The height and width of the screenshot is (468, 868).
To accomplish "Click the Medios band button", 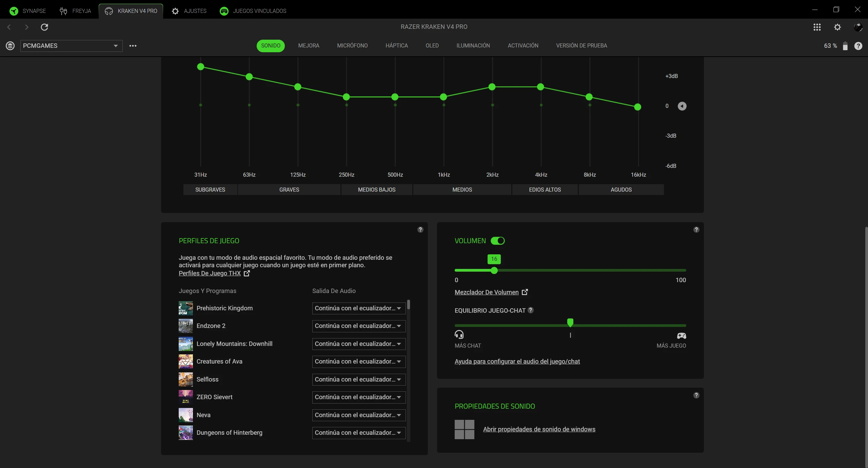I will (x=462, y=190).
